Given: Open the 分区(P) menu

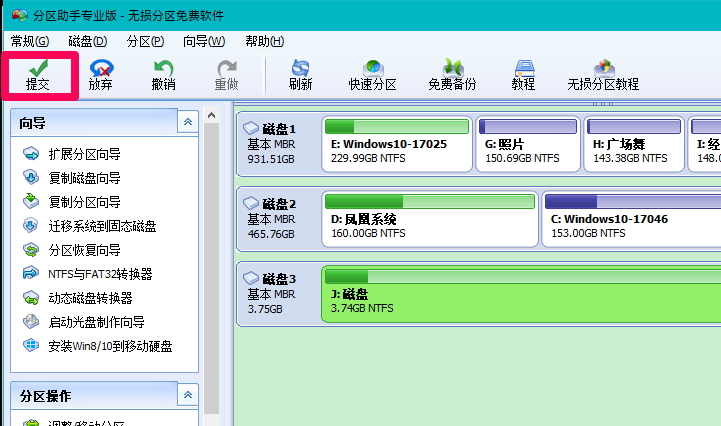Looking at the screenshot, I should click(145, 41).
